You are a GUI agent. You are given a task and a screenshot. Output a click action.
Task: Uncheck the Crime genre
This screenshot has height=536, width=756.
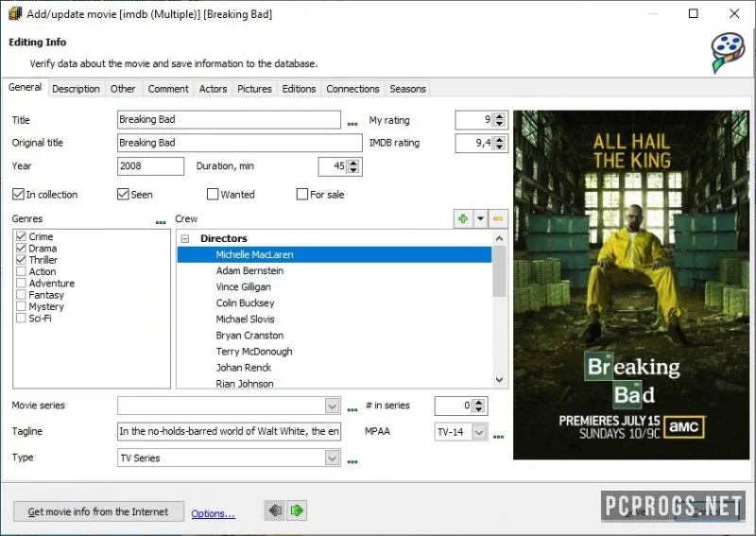pyautogui.click(x=21, y=236)
